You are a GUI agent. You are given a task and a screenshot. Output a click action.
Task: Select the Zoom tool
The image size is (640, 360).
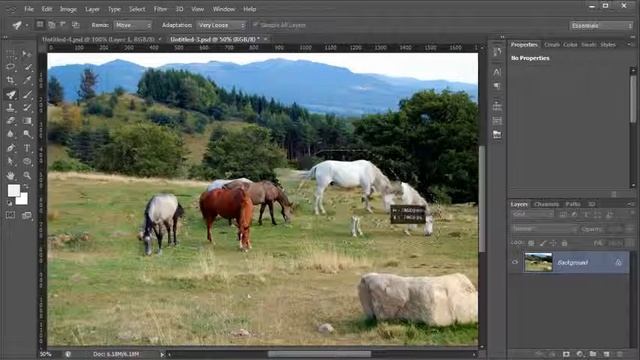(27, 176)
